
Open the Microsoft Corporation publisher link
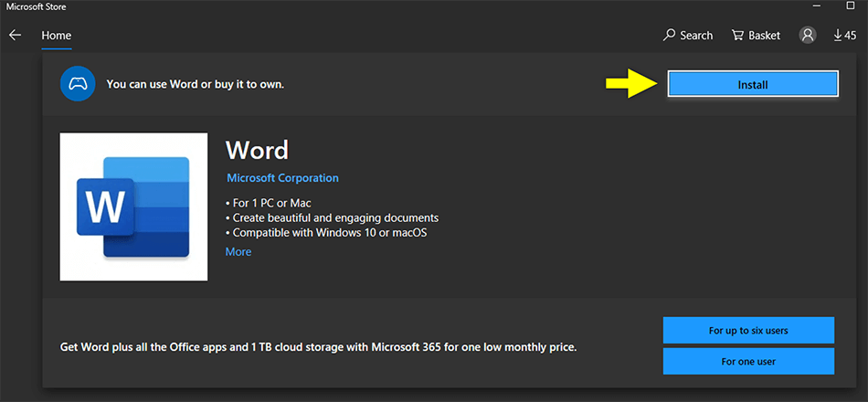coord(283,178)
